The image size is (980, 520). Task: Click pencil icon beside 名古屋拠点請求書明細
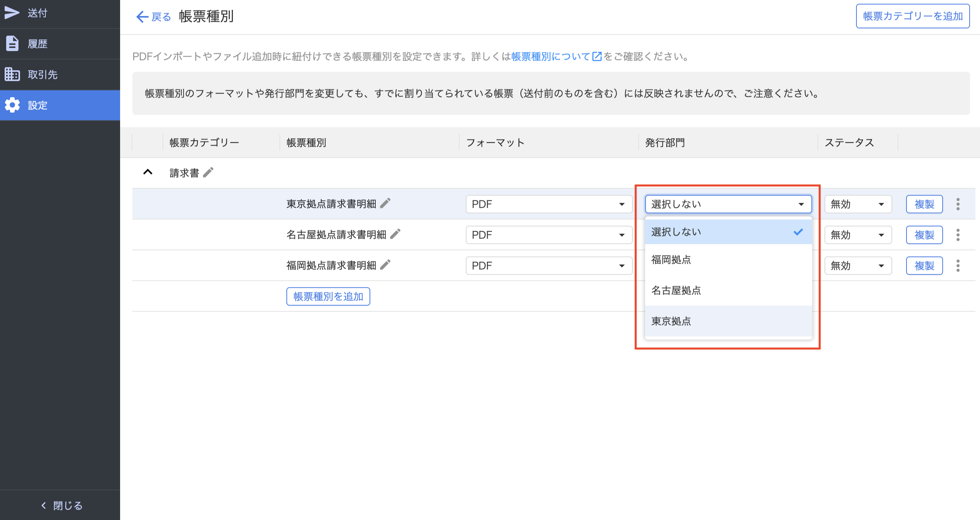tap(395, 234)
